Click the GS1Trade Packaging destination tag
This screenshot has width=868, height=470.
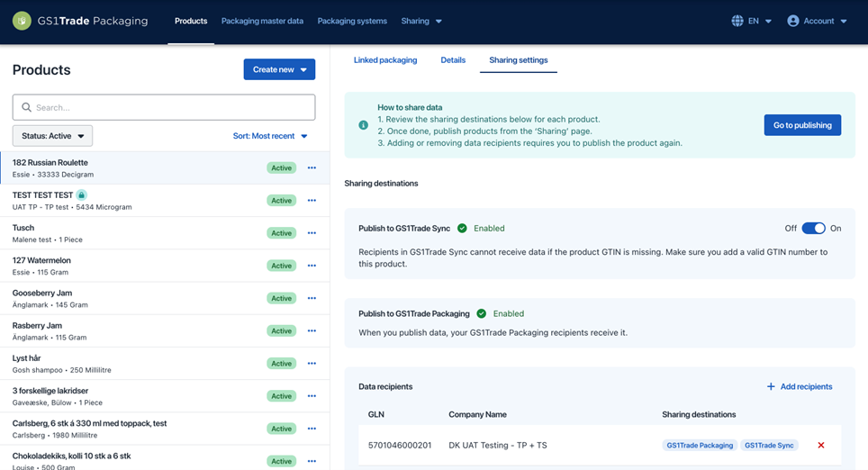pyautogui.click(x=700, y=445)
